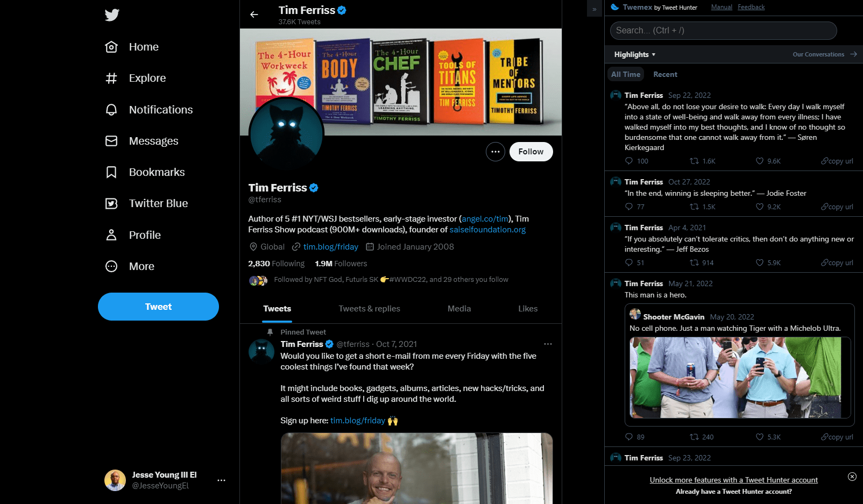The image size is (863, 504).
Task: Open Notifications bell in sidebar
Action: coord(148,110)
